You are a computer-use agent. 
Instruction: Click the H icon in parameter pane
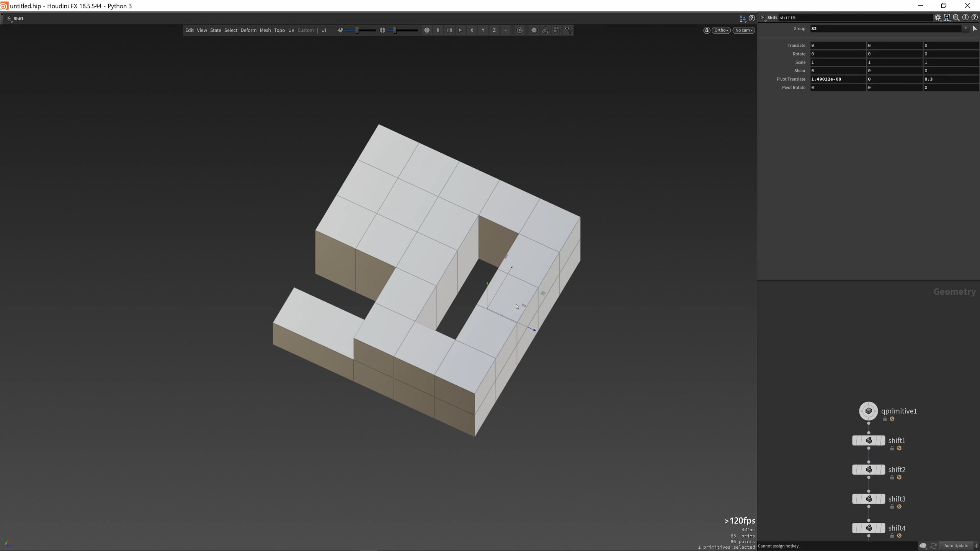[x=947, y=18]
